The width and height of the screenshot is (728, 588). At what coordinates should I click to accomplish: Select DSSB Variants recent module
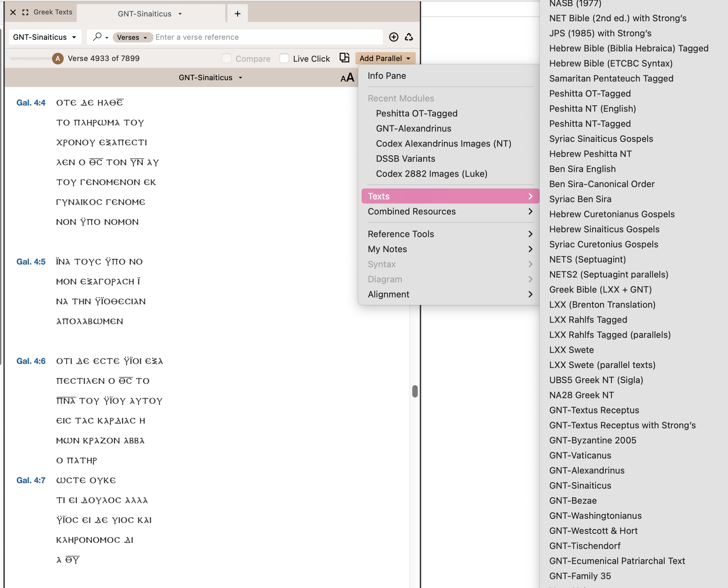point(405,159)
